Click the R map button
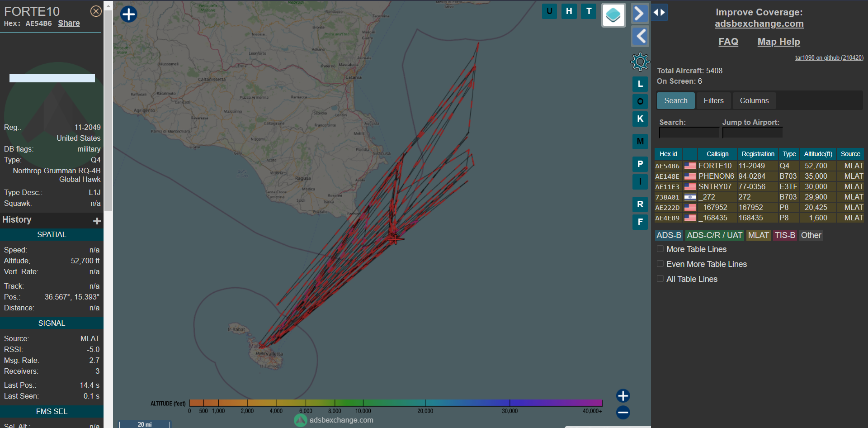 pos(640,204)
